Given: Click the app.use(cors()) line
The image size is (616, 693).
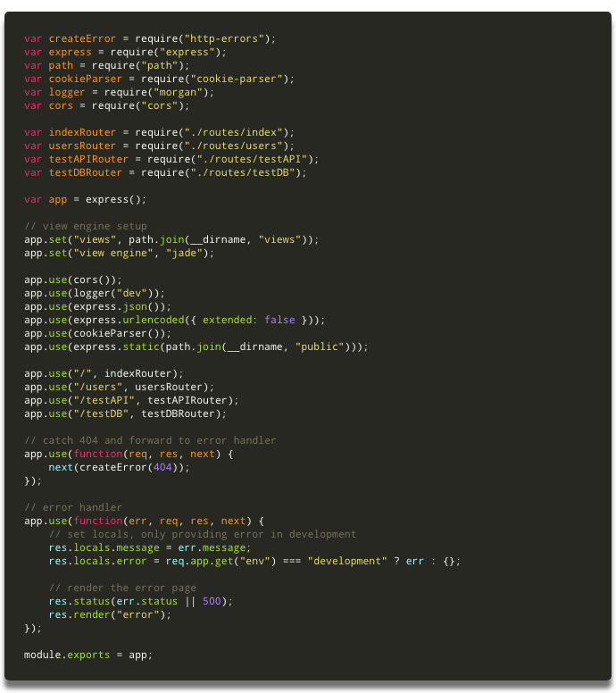Looking at the screenshot, I should click(x=72, y=280).
